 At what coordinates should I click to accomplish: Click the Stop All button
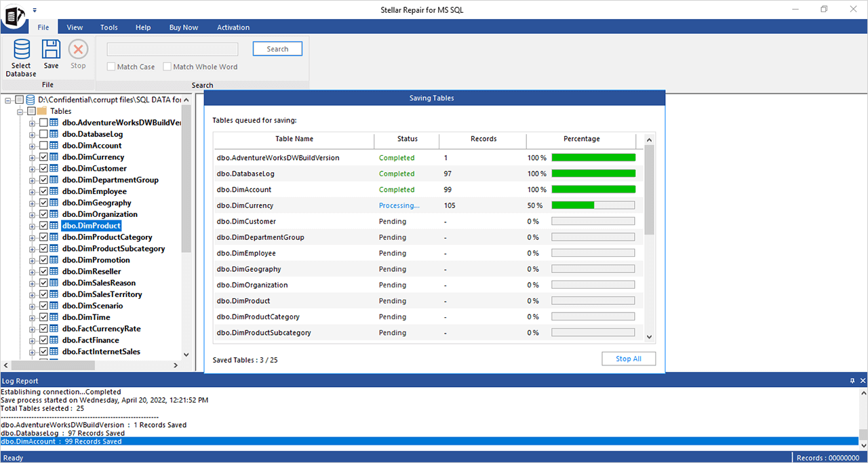click(629, 359)
